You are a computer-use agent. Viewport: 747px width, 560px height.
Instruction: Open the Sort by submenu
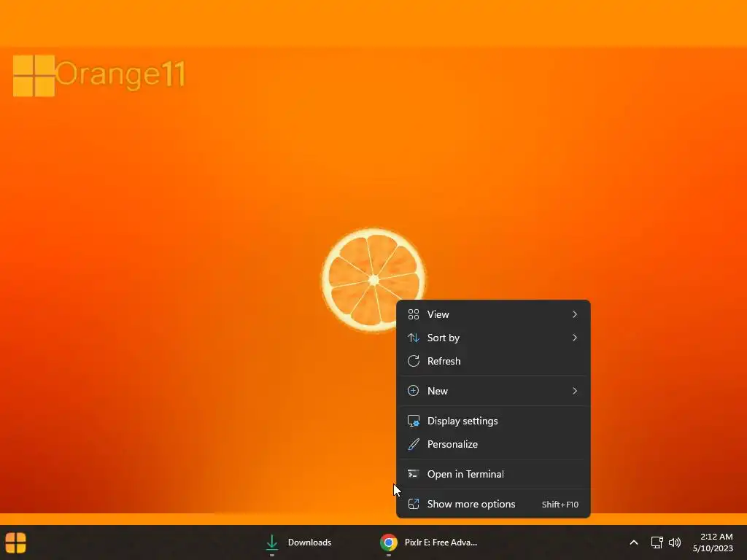pos(493,338)
